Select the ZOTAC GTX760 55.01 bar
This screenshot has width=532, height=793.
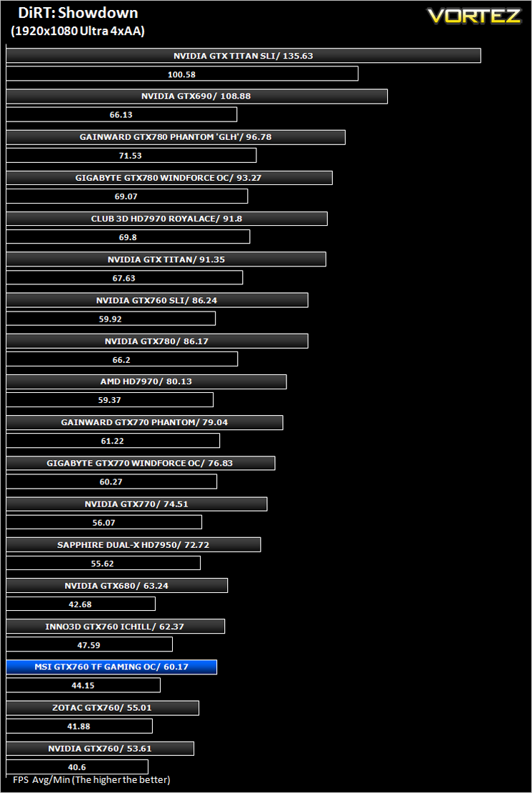coord(102,708)
